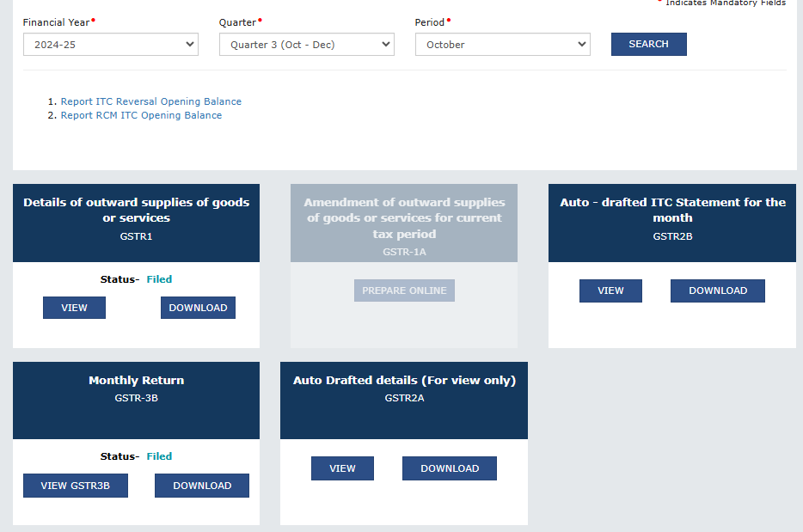Click DOWNLOAD on the GSTR2B card

[718, 290]
